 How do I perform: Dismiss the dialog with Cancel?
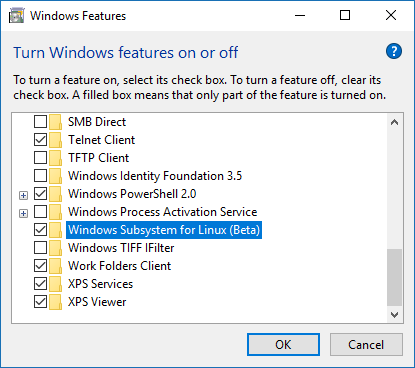pyautogui.click(x=366, y=345)
